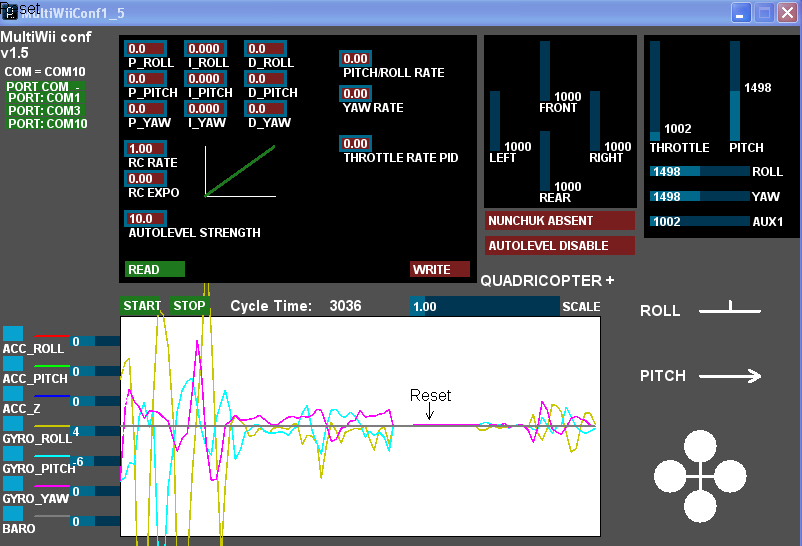802x546 pixels.
Task: Click the ROLL attitude level indicator
Action: click(730, 309)
